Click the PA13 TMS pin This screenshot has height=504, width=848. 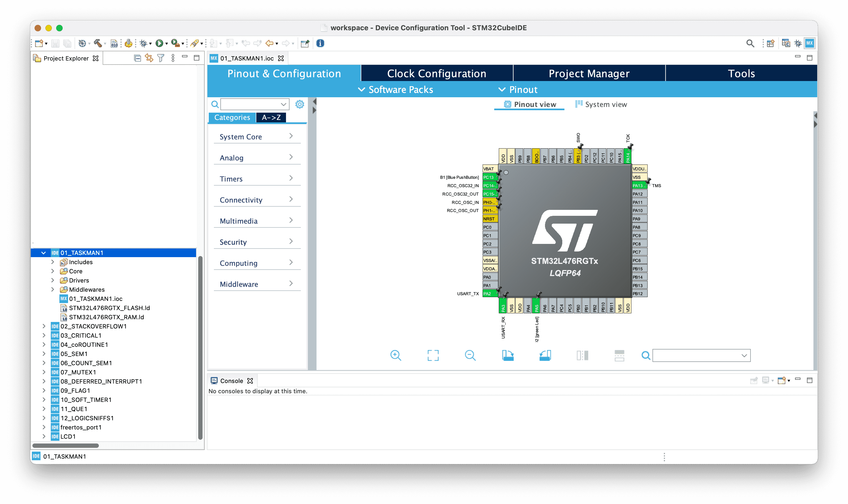click(639, 186)
